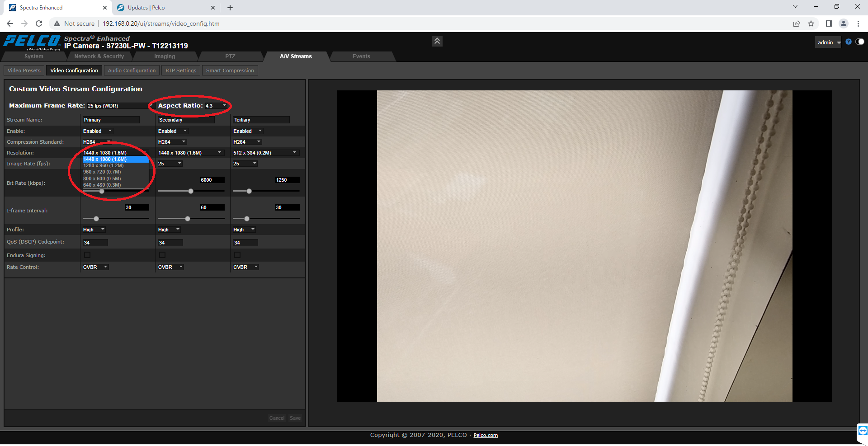Close the Updates | Pelco tab
Screen dimensions: 868x446
[x=213, y=8]
